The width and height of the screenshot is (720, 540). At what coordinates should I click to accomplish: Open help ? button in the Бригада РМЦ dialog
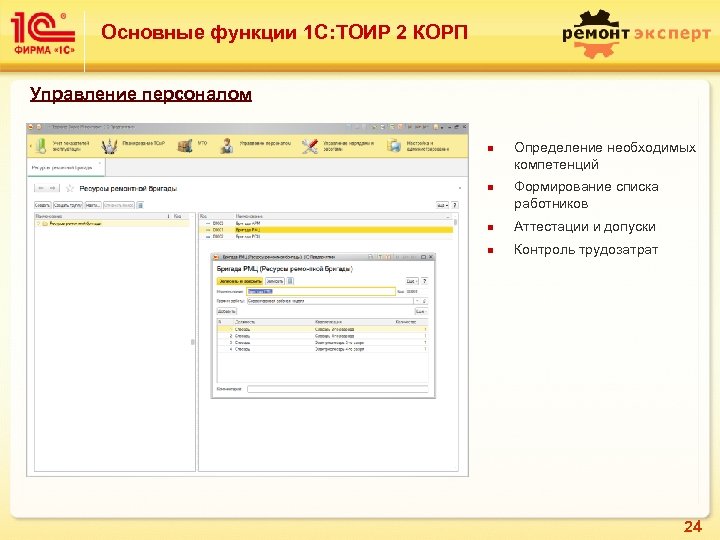click(x=424, y=281)
